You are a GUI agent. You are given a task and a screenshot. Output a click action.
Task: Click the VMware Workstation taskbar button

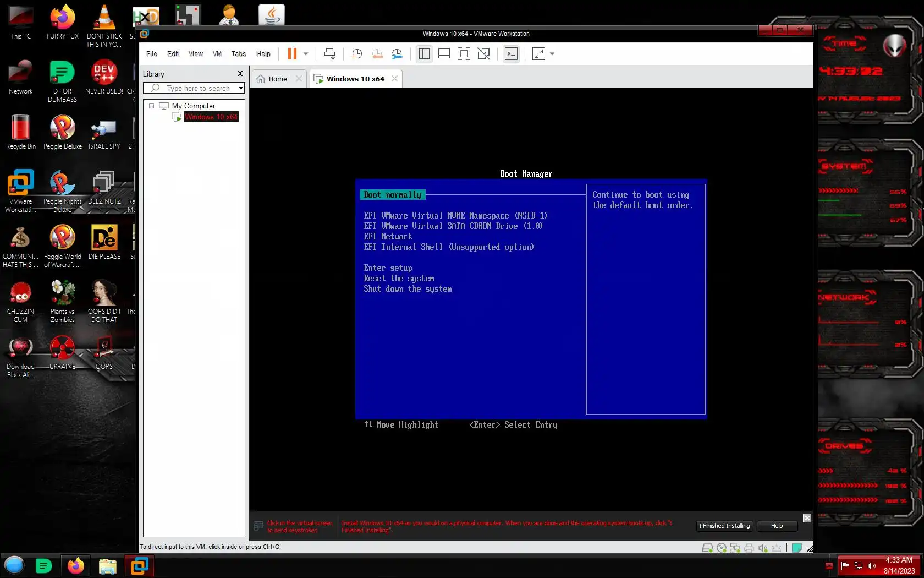coord(140,565)
